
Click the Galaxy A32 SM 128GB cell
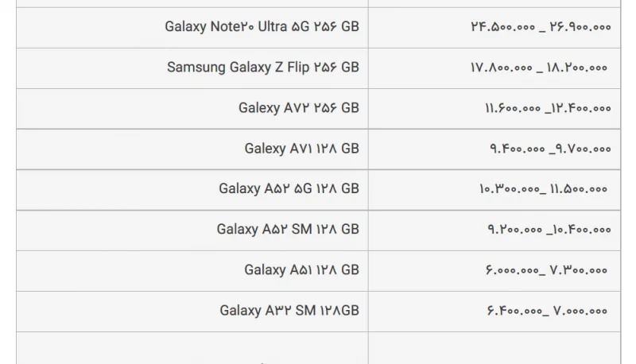tap(289, 311)
